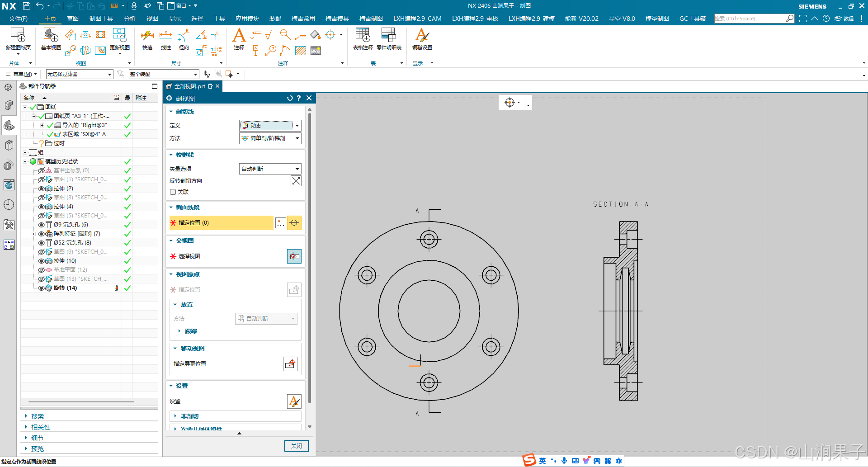This screenshot has height=467, width=868.
Task: Click the specify screen position icon
Action: tap(291, 364)
